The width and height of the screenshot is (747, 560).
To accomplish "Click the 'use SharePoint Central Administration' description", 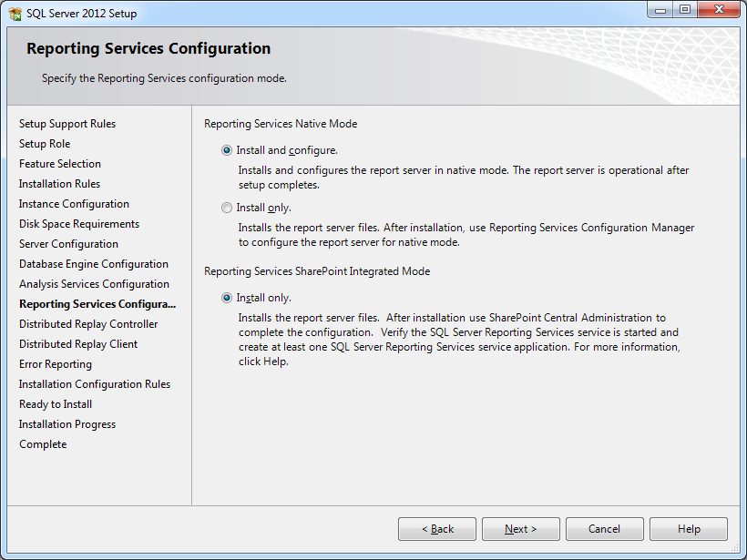I will coord(459,340).
